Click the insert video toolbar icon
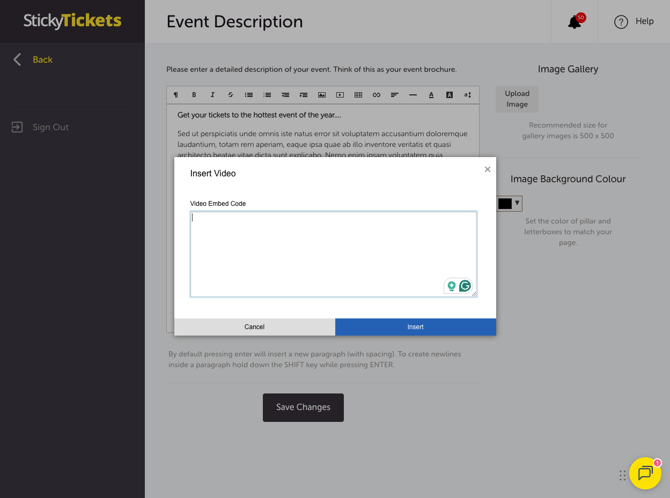The image size is (670, 498). pos(340,95)
